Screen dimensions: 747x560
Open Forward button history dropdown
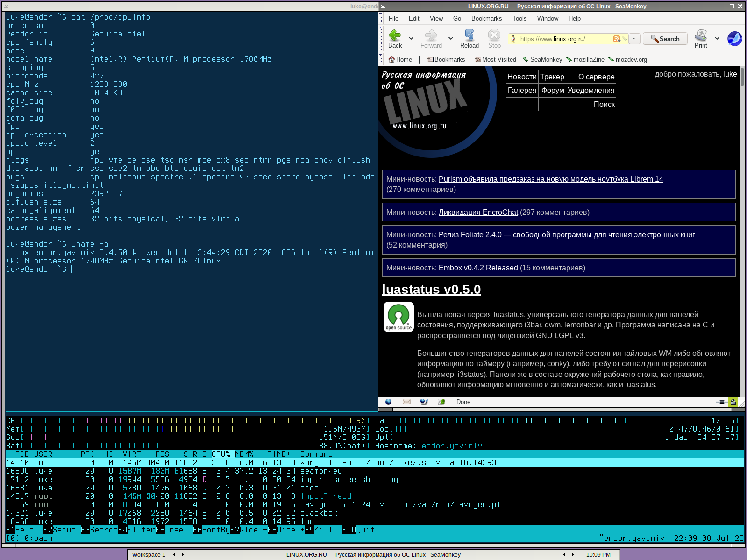pos(451,39)
